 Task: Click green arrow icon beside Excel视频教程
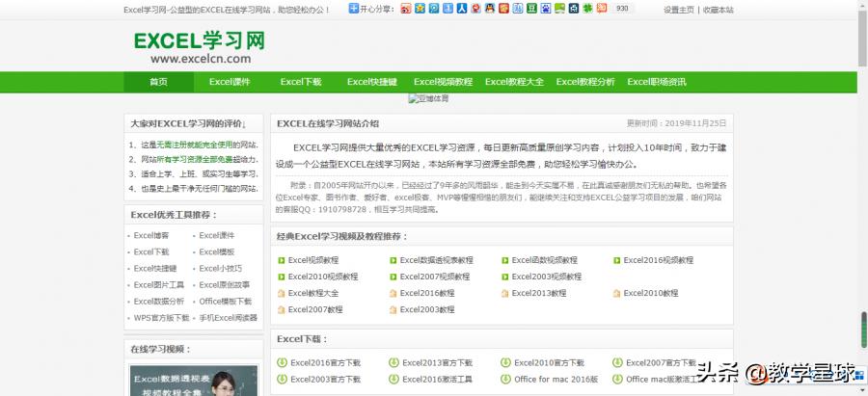coord(282,260)
